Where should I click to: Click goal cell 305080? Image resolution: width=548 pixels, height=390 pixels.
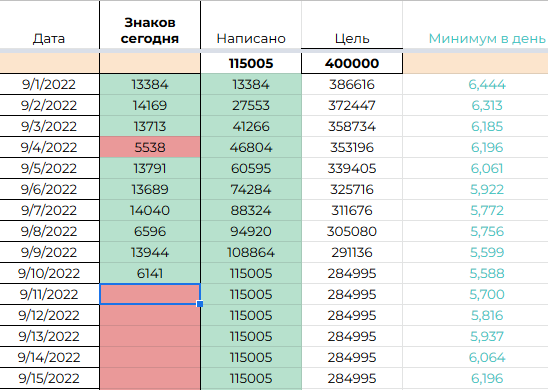[352, 231]
